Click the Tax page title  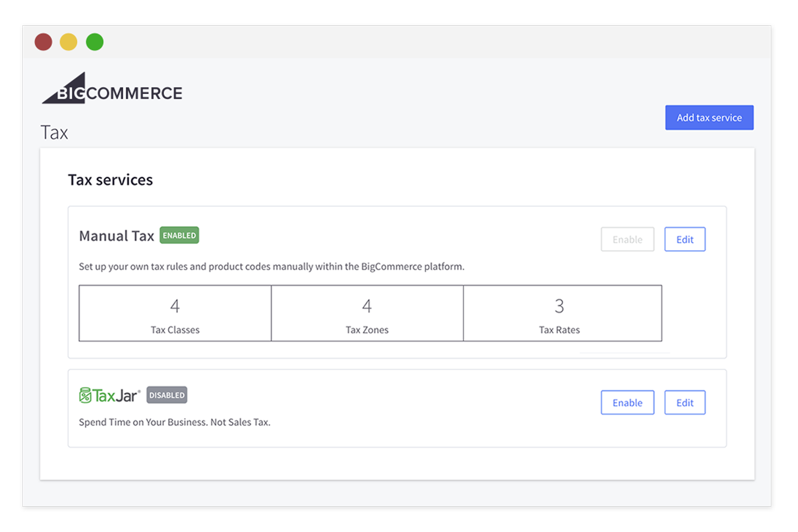[x=54, y=132]
